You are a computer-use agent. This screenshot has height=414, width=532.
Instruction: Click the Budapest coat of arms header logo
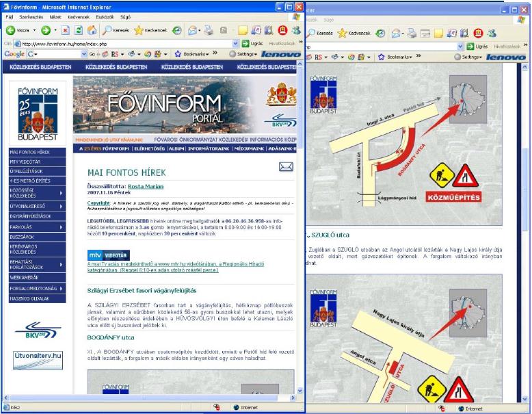pyautogui.click(x=282, y=94)
